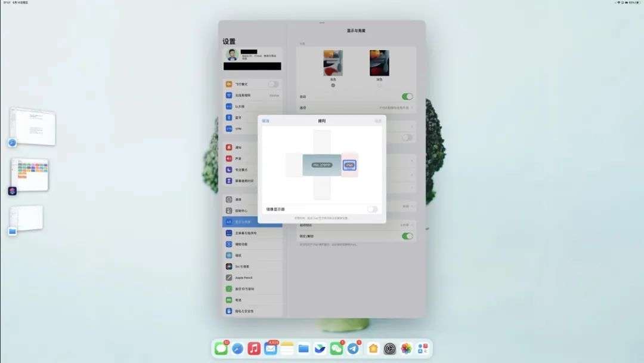Expand the Options (选项) row chevron

(x=411, y=107)
